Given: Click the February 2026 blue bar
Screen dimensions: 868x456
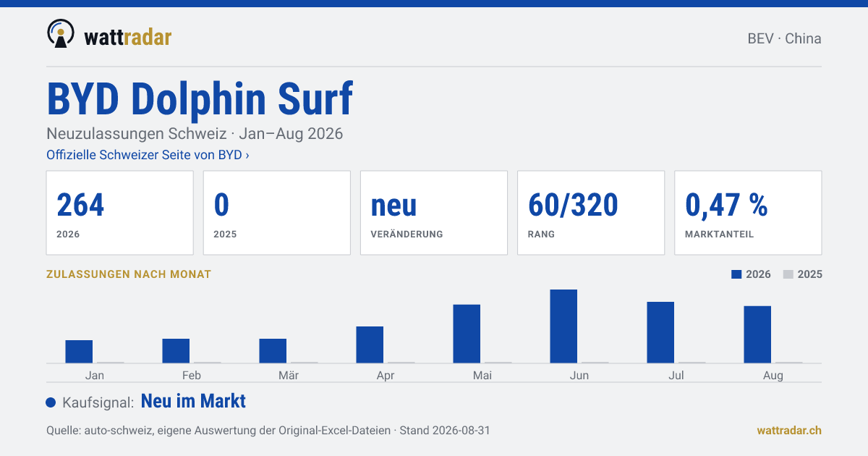Looking at the screenshot, I should point(176,351).
